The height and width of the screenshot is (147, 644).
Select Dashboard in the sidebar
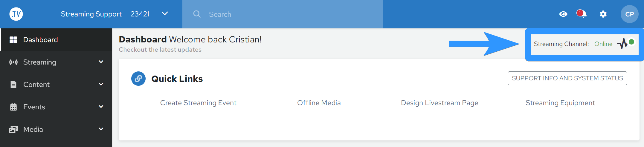(41, 40)
